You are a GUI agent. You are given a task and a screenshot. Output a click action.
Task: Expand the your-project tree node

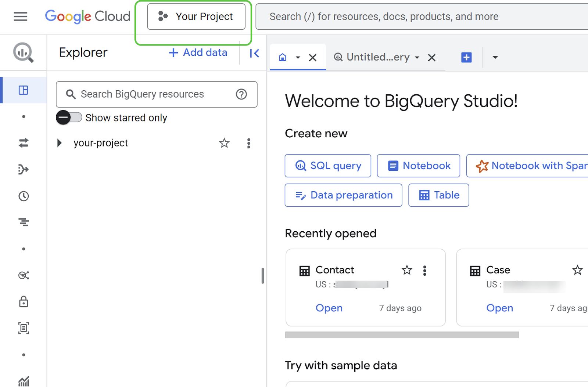[x=59, y=143]
